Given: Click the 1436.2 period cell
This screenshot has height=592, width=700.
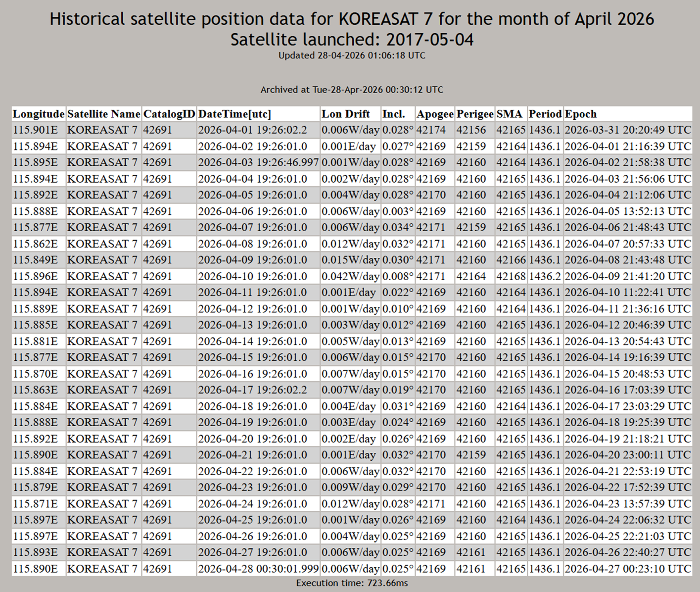Looking at the screenshot, I should tap(545, 276).
